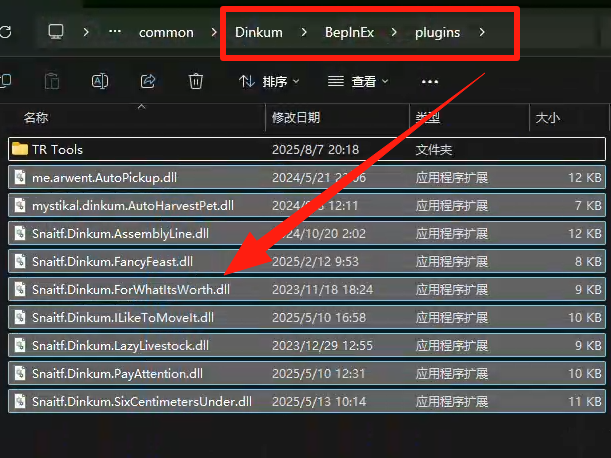Navigate to the BepInEx breadcrumb
The height and width of the screenshot is (458, 611).
pos(349,32)
